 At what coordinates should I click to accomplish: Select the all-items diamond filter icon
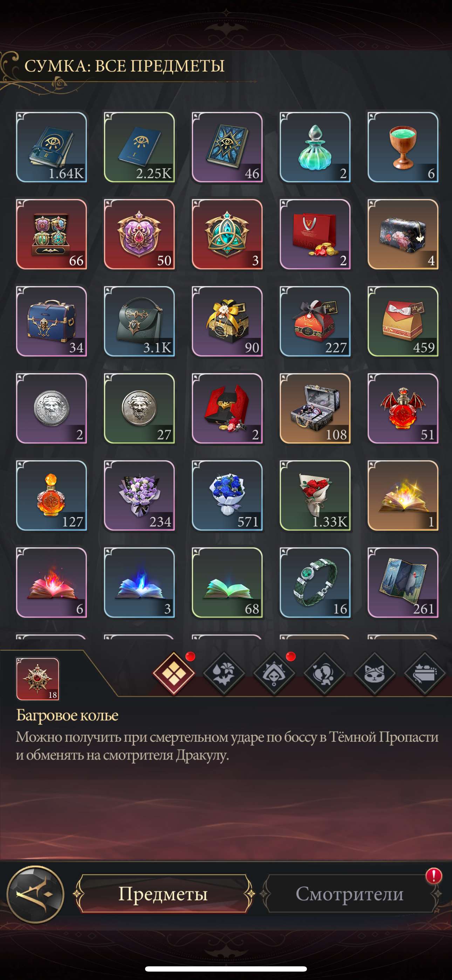click(174, 673)
